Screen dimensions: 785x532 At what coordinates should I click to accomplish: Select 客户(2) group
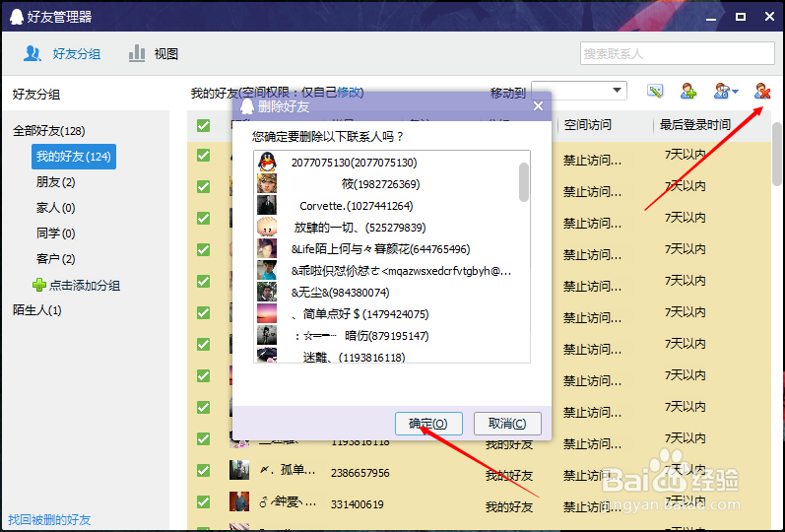point(55,258)
